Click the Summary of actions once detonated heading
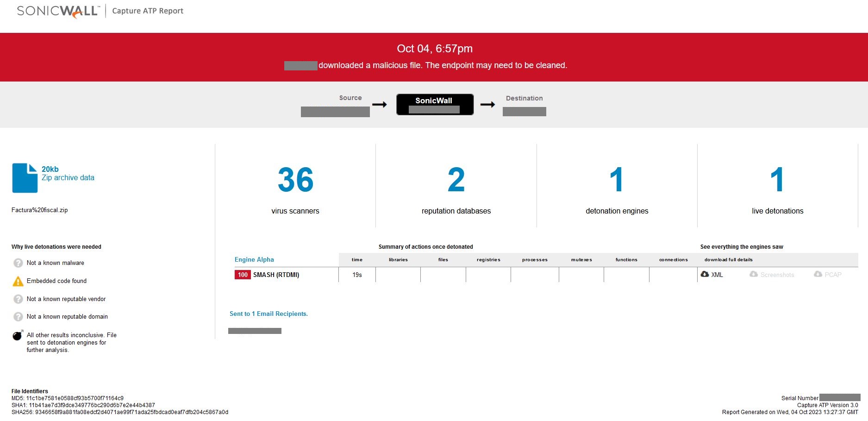This screenshot has height=421, width=868. (426, 247)
